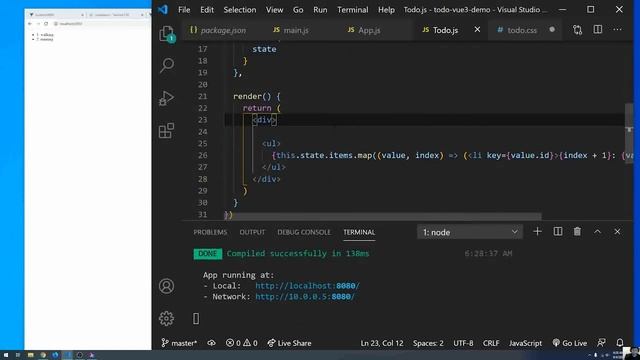Screen dimensions: 640x360
Task: Open the Network 10.0.0.5:8080 link
Action: 305,297
